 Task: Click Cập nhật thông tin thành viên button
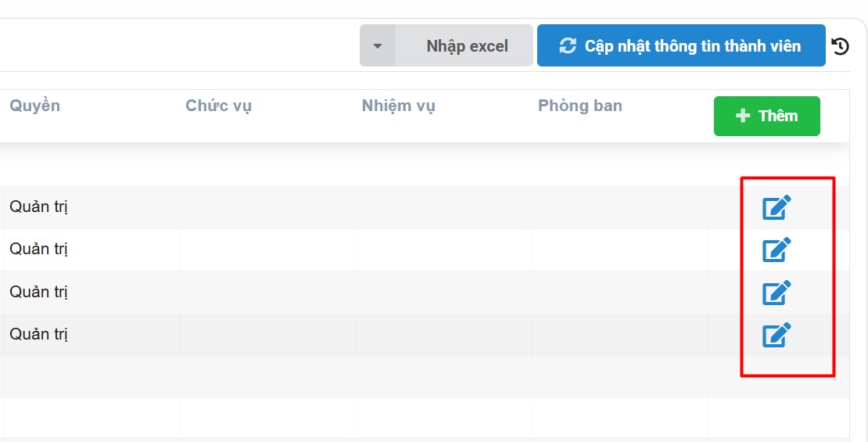pyautogui.click(x=681, y=46)
